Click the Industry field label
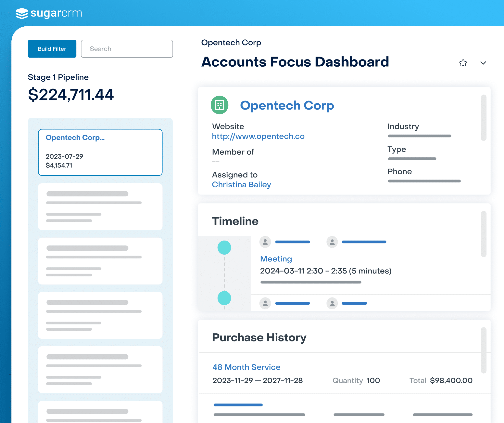Viewport: 504px width, 423px height. coord(403,126)
